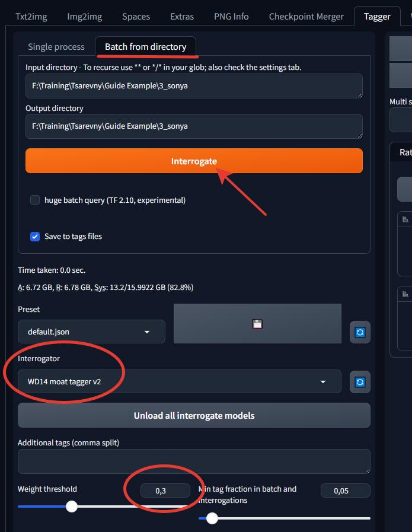
Task: Uncheck Save to tags files
Action: [x=35, y=237]
